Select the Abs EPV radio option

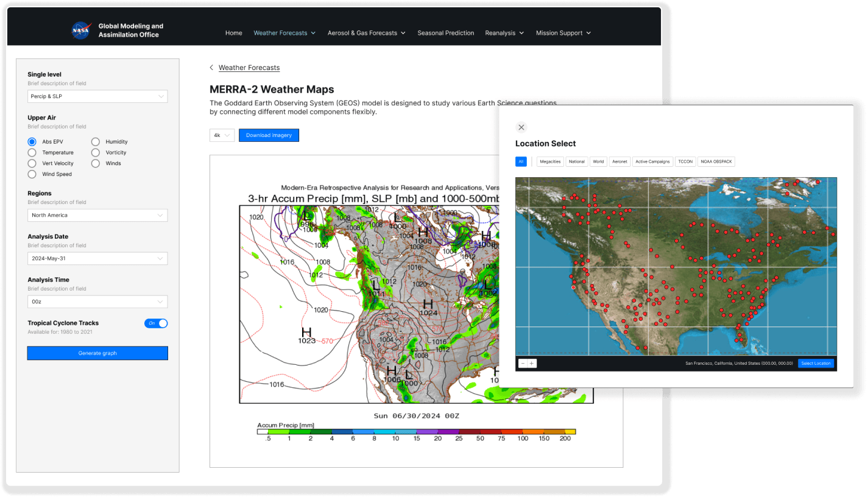coord(32,141)
